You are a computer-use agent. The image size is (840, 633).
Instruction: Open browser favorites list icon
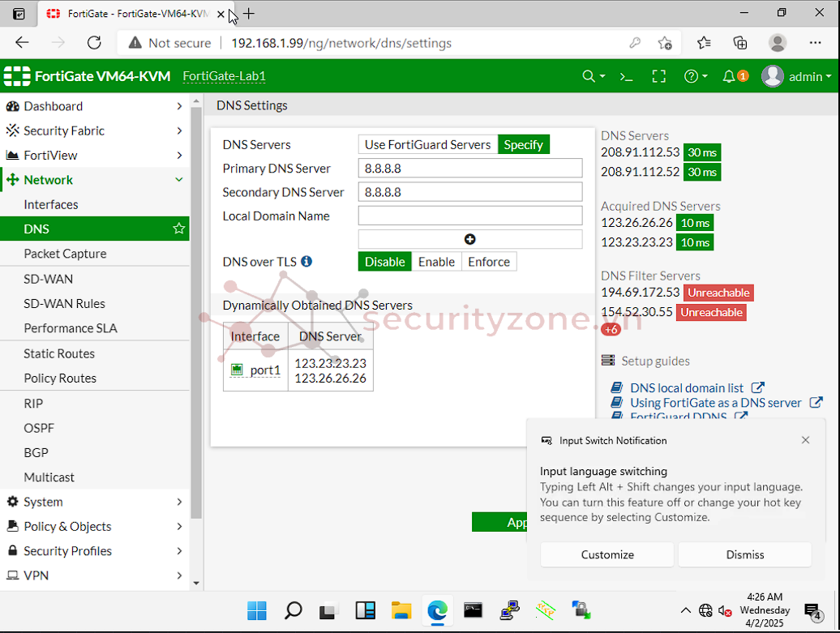(x=704, y=43)
